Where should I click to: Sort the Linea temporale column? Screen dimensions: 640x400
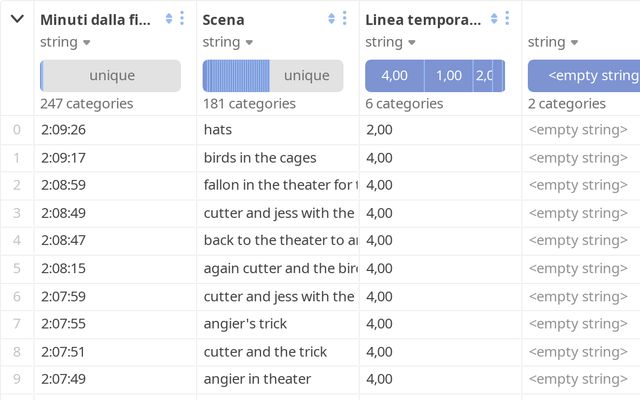(x=495, y=18)
